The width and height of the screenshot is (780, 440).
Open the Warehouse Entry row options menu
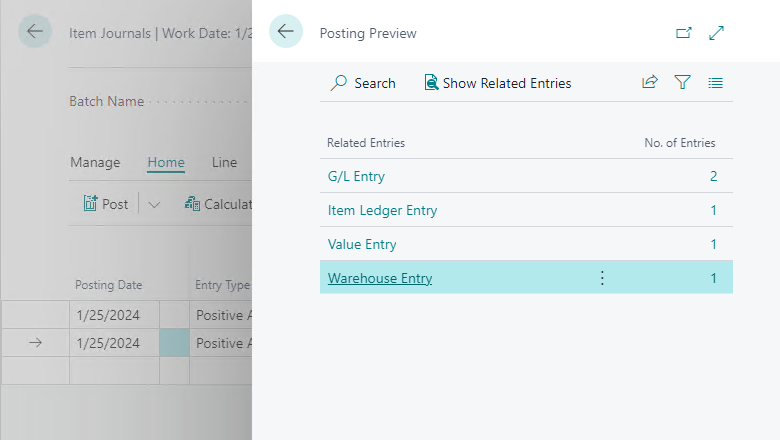click(602, 278)
